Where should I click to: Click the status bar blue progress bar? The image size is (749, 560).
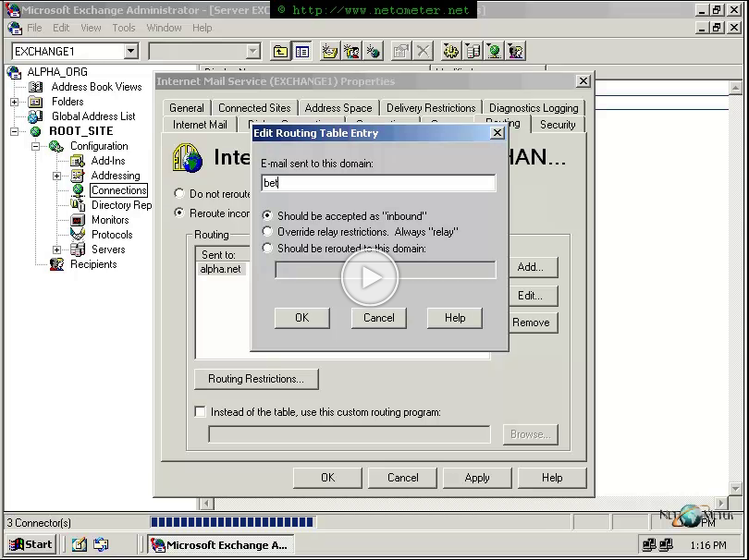coord(232,522)
